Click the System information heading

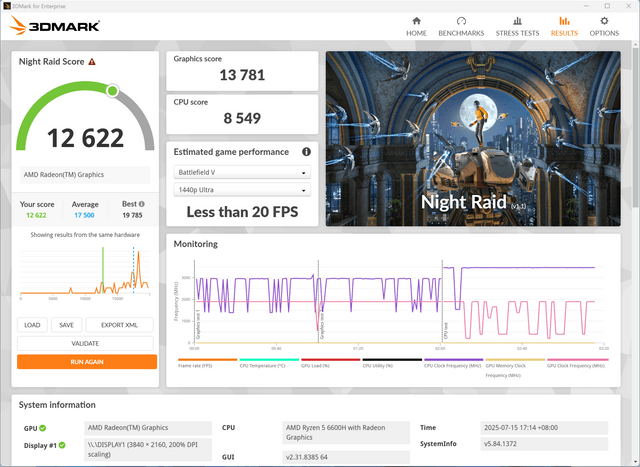click(x=57, y=405)
